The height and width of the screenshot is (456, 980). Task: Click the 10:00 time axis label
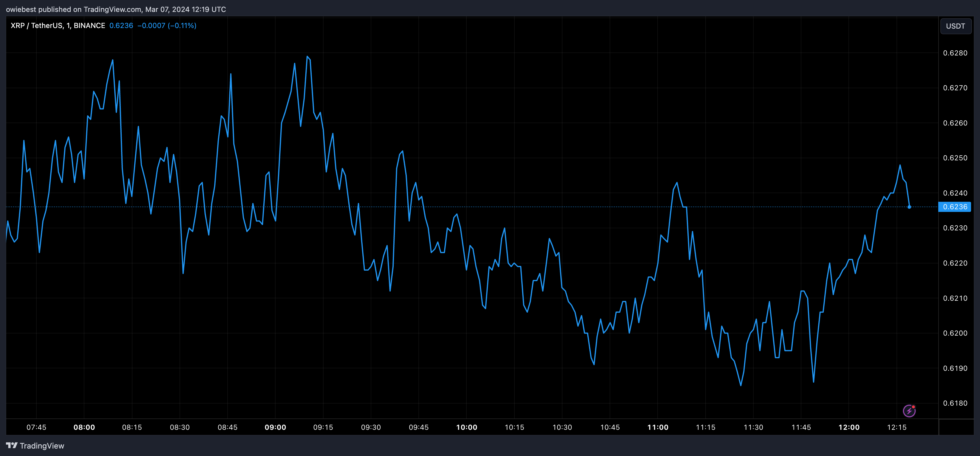(x=467, y=427)
